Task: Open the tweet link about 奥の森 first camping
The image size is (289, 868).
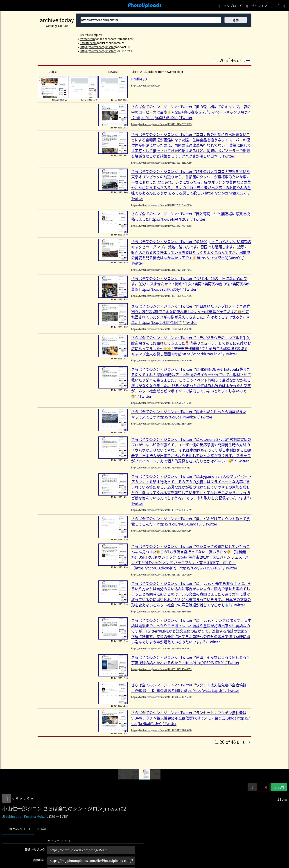Action: (191, 112)
